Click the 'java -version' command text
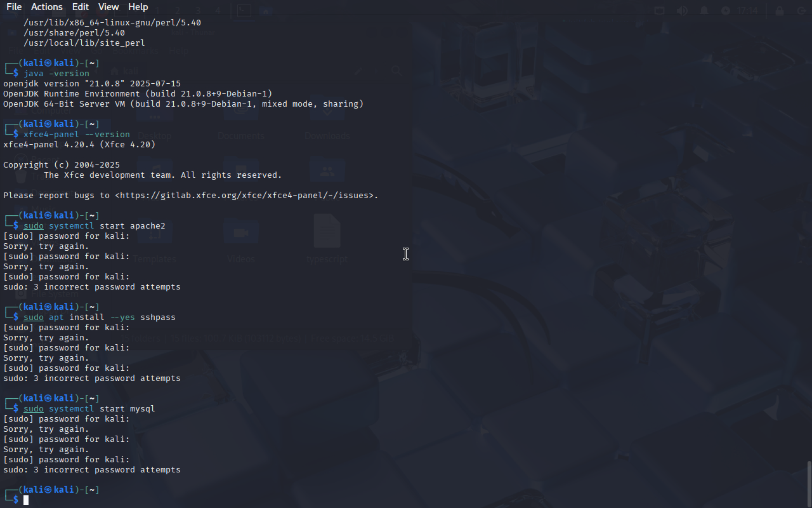Image resolution: width=812 pixels, height=508 pixels. tap(56, 74)
